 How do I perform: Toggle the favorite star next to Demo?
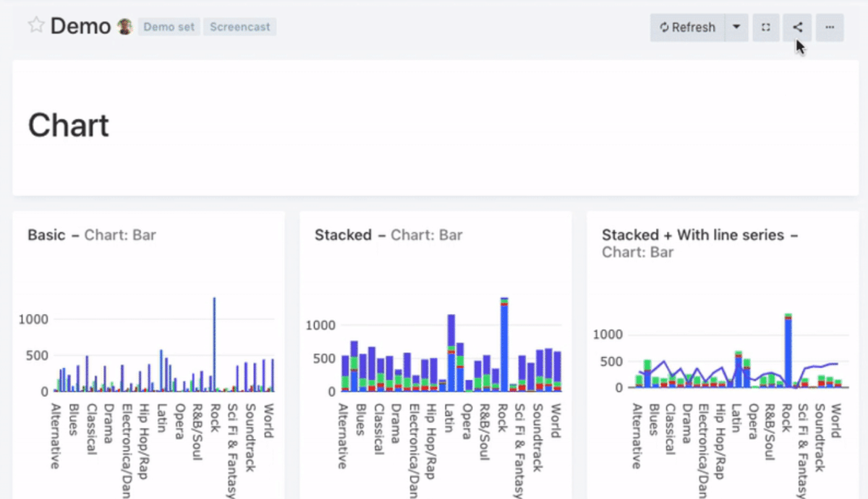click(x=35, y=24)
